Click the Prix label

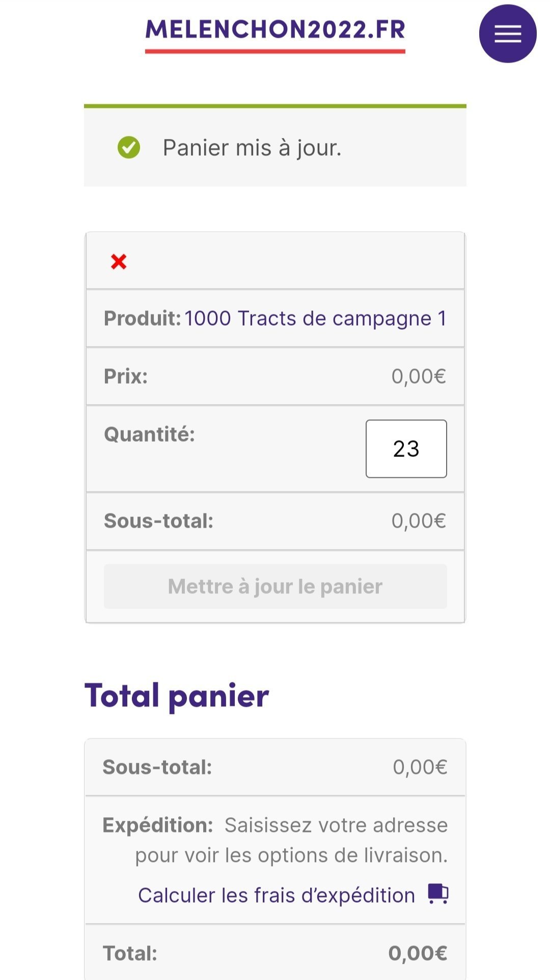[x=126, y=377]
